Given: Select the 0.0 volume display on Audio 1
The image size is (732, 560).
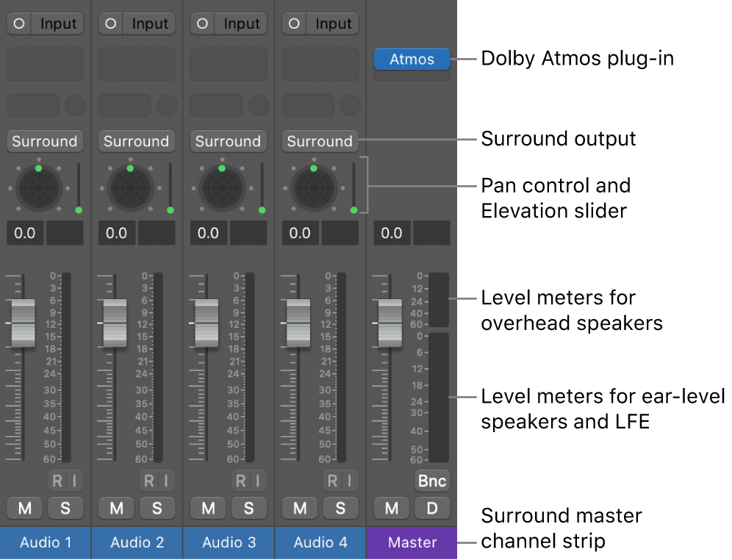Looking at the screenshot, I should tap(24, 233).
